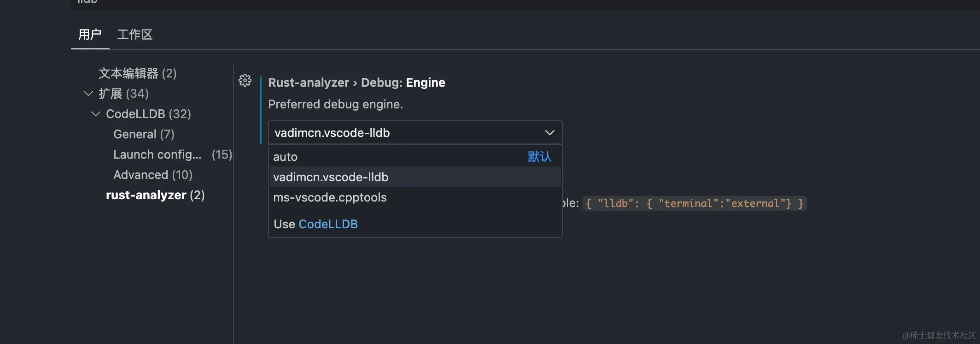Image resolution: width=980 pixels, height=344 pixels.
Task: Click the Rust-analyzer › Debug: Engine setting title
Action: click(356, 83)
